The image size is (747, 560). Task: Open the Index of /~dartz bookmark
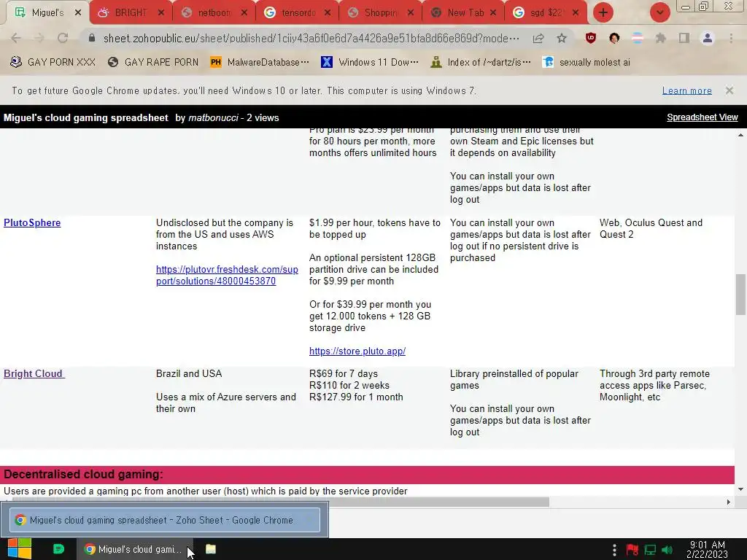(x=481, y=62)
